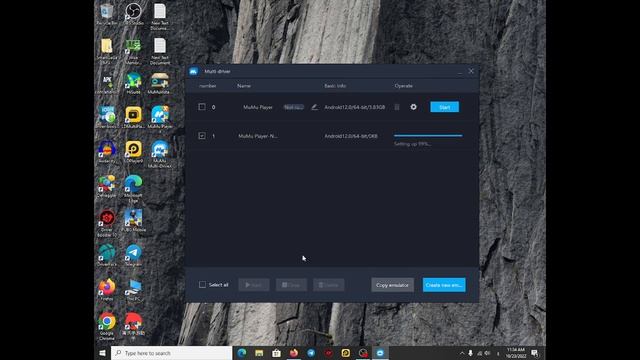Uncheck the box for instance number 1

point(202,136)
